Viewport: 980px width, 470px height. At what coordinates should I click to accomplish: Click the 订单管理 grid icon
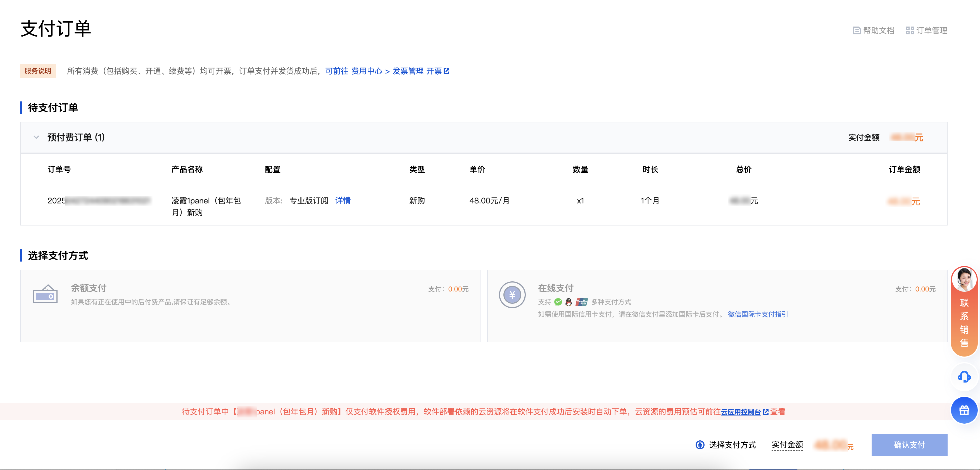click(x=910, y=30)
